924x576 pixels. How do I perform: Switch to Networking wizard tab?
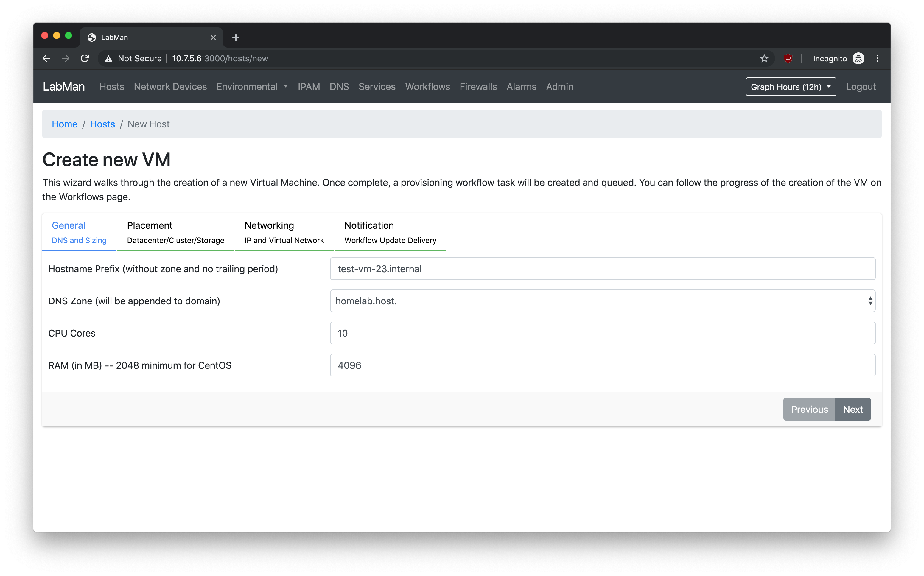(x=284, y=232)
